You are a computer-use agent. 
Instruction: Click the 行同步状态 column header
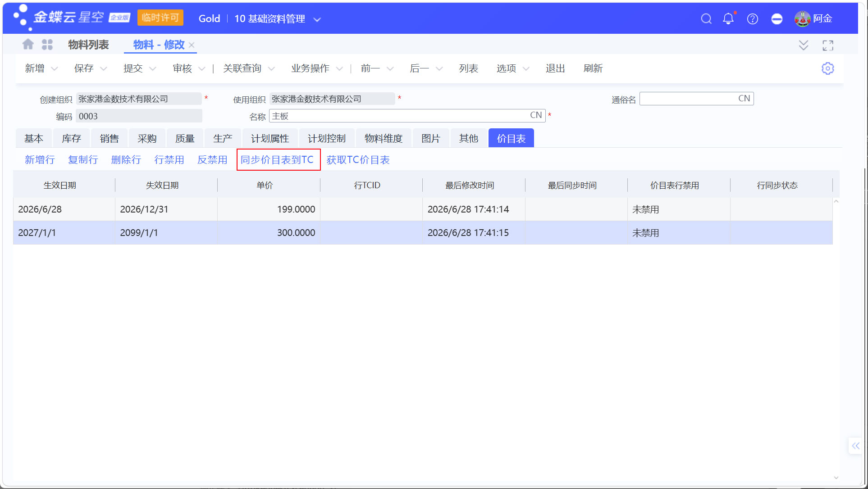[777, 185]
